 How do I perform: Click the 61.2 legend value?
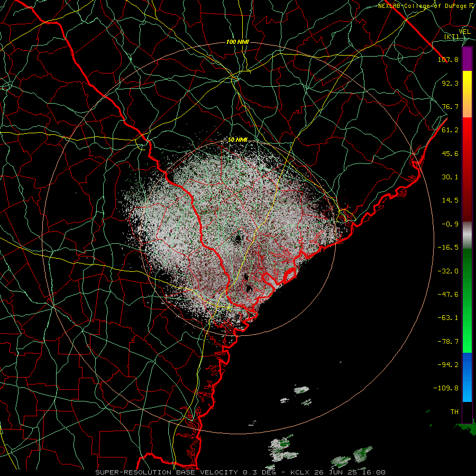450,130
